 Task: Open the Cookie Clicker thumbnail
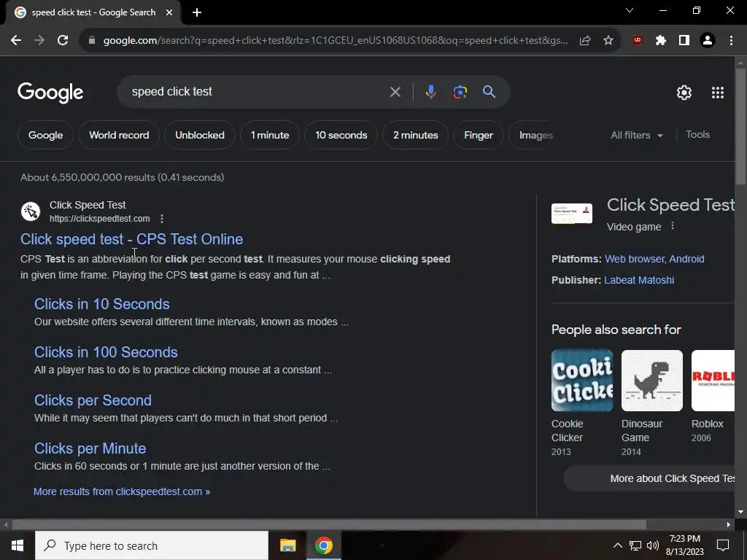[x=581, y=381]
